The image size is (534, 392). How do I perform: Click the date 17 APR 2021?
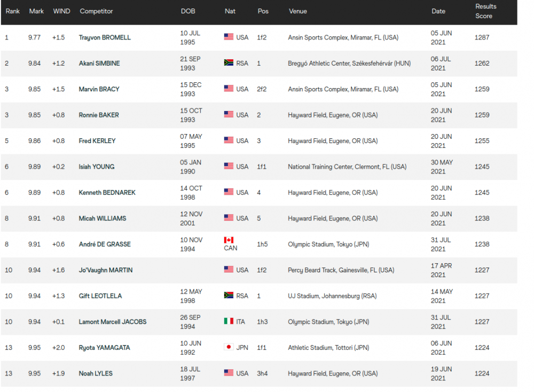pos(441,270)
